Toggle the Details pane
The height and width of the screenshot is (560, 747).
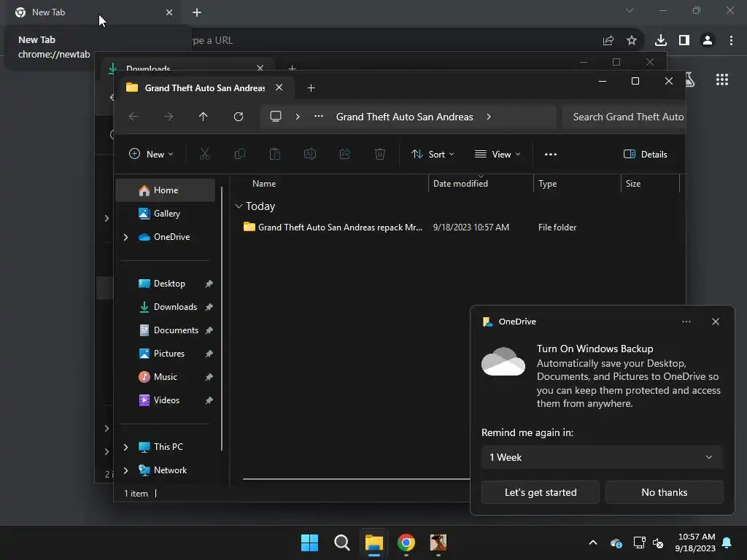646,155
